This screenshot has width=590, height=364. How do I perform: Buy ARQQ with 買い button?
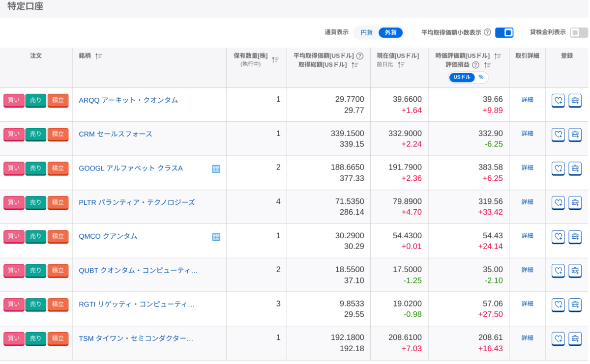coord(14,100)
